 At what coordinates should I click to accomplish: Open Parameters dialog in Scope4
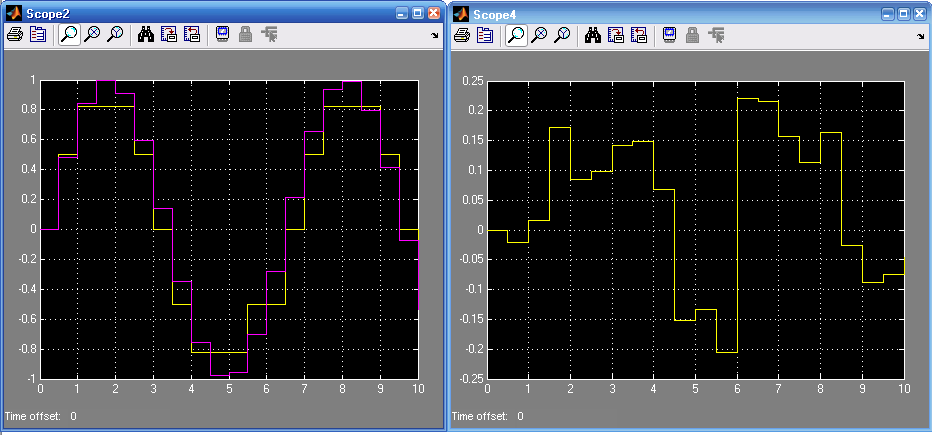tap(485, 35)
